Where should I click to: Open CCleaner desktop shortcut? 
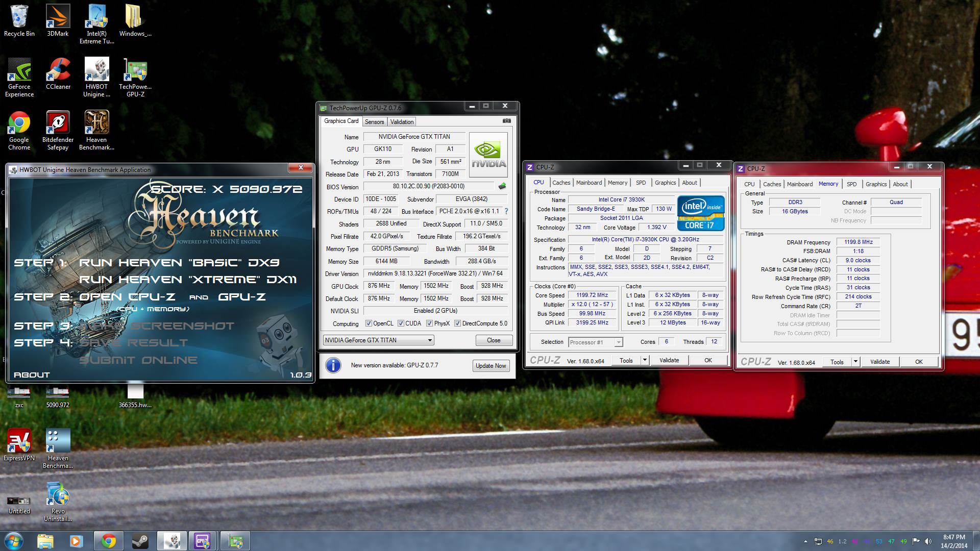click(x=58, y=73)
